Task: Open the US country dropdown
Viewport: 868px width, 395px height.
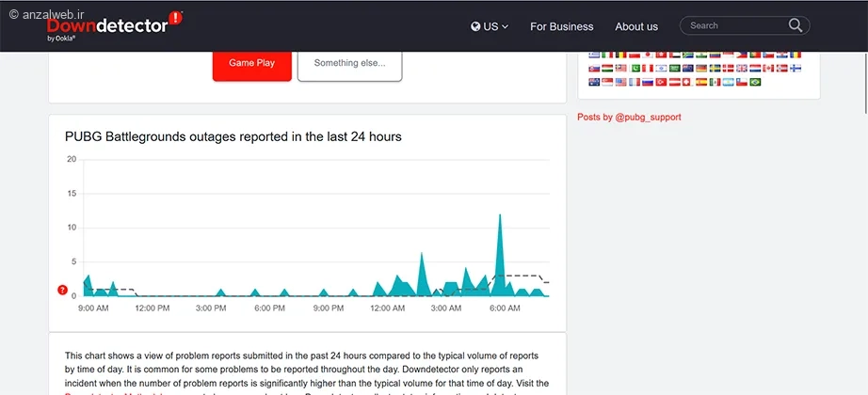Action: (490, 26)
